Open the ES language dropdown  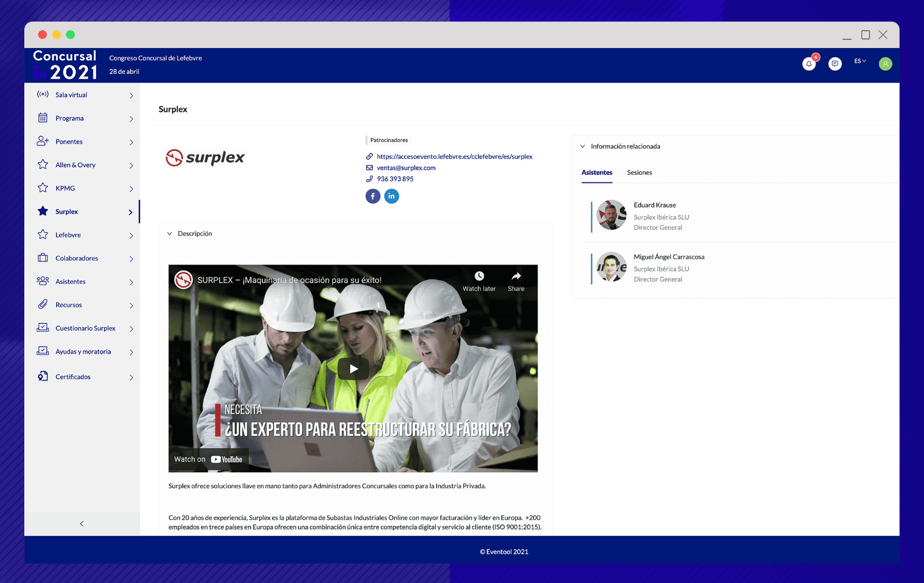coord(860,61)
